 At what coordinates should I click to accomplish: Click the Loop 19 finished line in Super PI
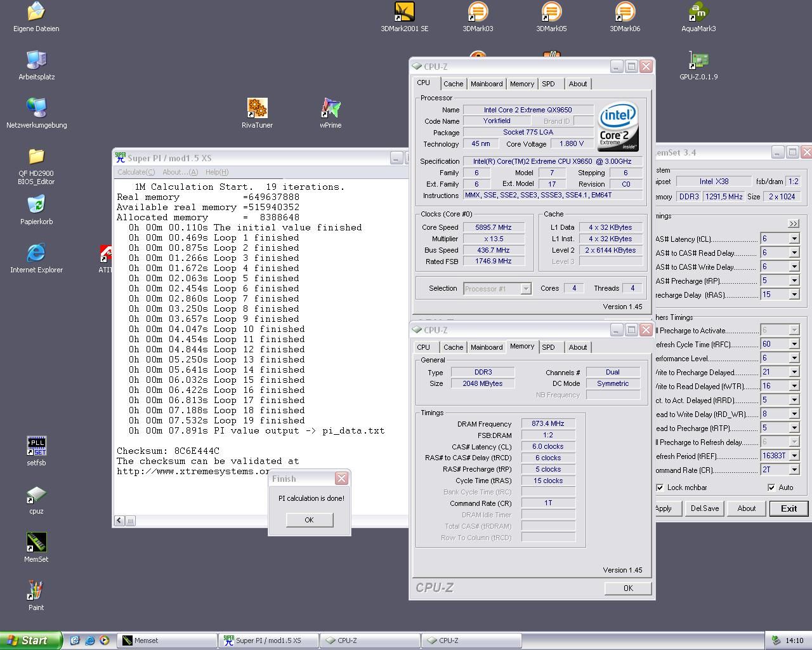[x=214, y=420]
